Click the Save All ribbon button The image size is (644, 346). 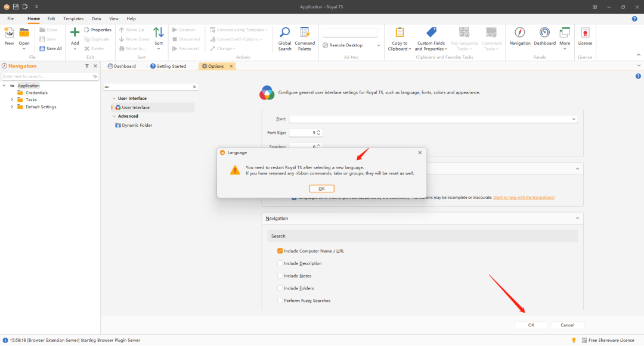[x=51, y=48]
